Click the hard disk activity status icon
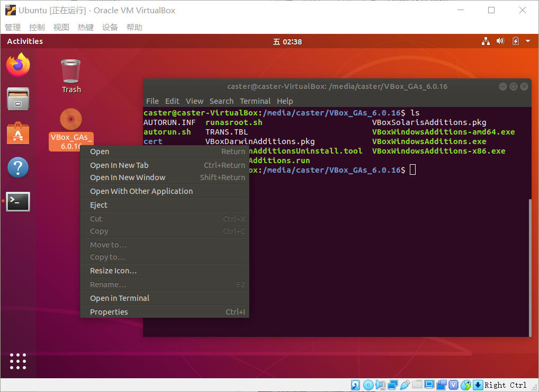Viewport: 539px width, 392px height. (x=355, y=385)
